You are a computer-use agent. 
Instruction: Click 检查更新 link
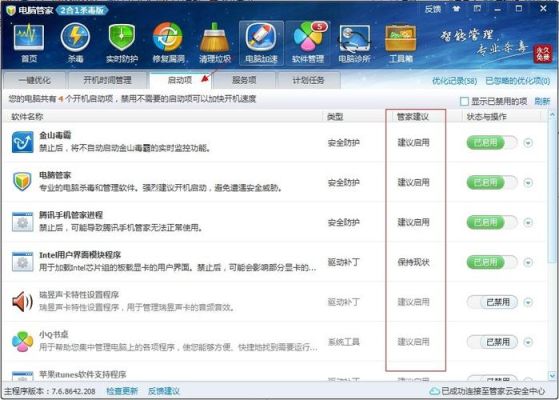click(x=122, y=391)
